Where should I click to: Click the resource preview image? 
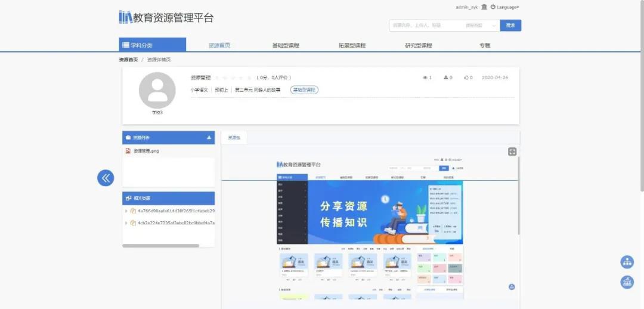pos(370,228)
